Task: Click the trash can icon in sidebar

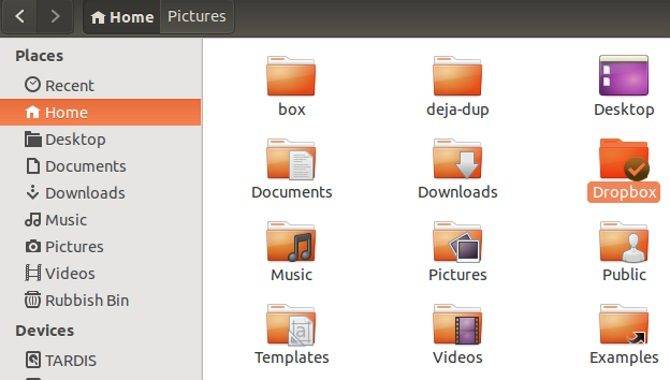Action: pyautogui.click(x=33, y=300)
